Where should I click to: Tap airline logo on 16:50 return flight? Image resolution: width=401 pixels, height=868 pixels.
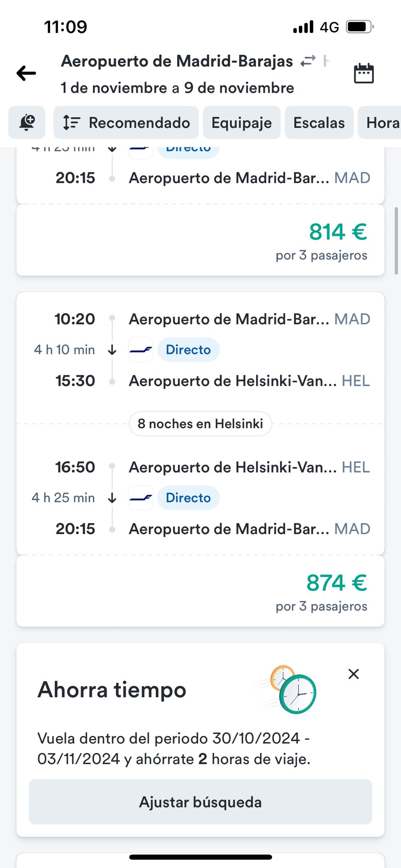tap(141, 498)
